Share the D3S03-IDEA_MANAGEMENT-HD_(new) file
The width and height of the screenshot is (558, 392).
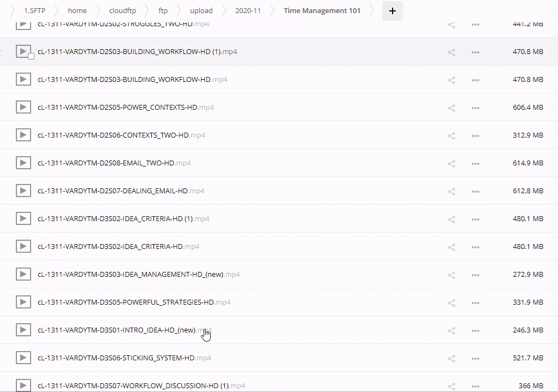tap(451, 275)
